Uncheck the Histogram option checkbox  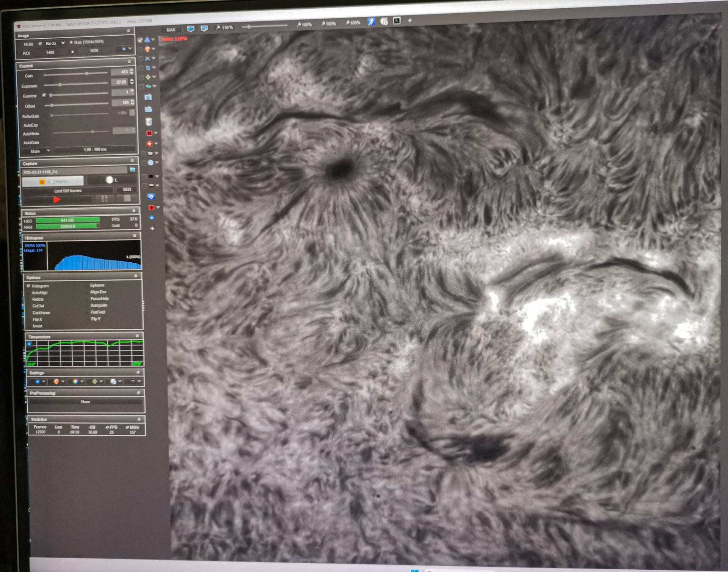pos(29,286)
